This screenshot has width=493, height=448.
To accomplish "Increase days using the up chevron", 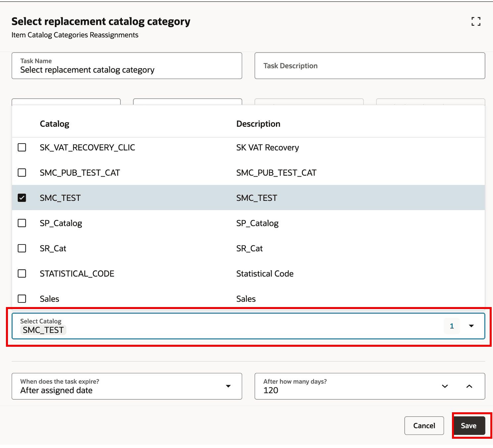I will pos(469,386).
